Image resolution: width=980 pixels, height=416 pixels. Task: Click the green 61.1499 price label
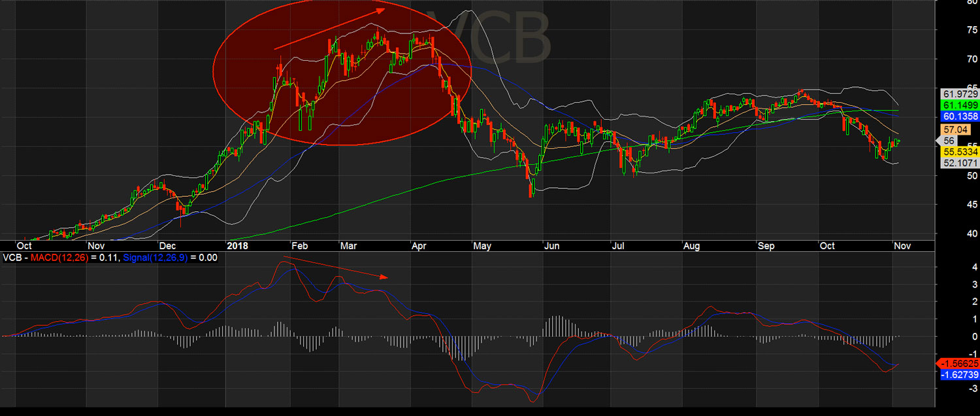tap(958, 105)
